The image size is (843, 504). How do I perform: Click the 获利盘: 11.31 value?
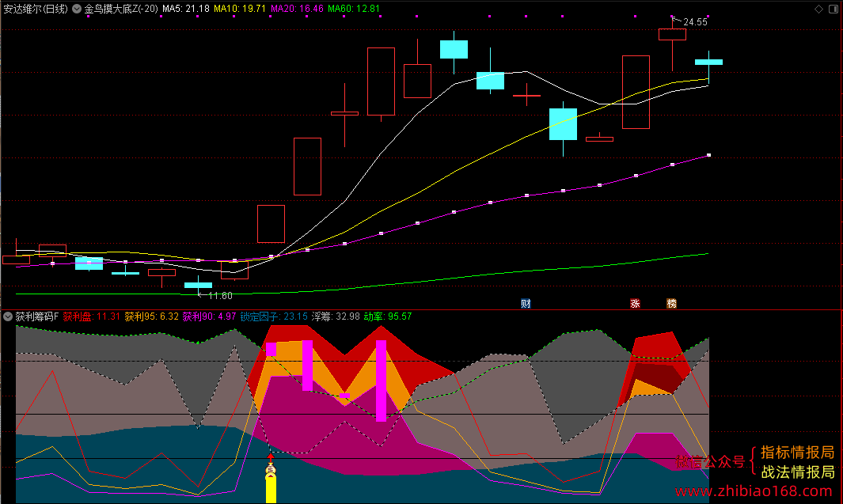pos(91,316)
